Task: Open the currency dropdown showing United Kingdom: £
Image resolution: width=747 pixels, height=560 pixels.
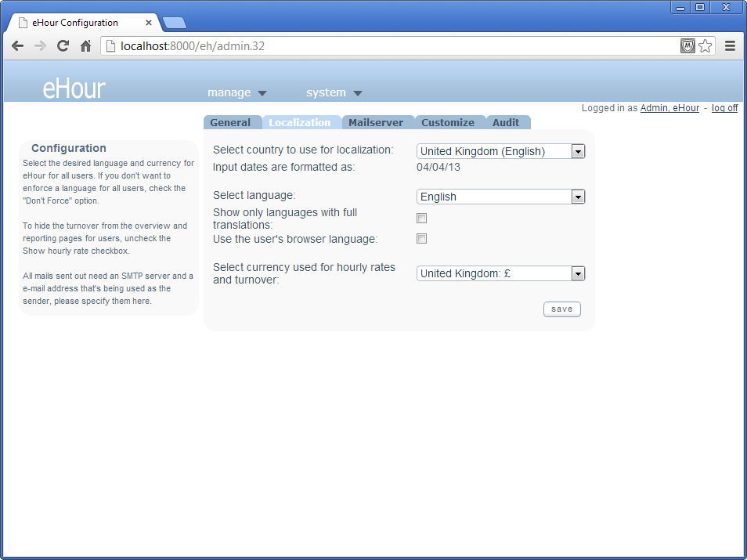Action: click(500, 273)
